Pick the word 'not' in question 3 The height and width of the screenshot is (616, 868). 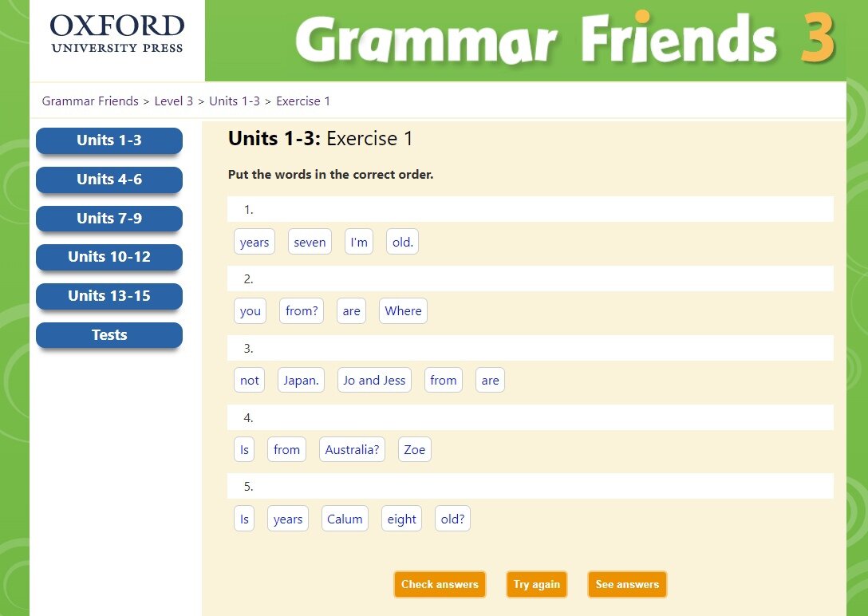coord(249,381)
